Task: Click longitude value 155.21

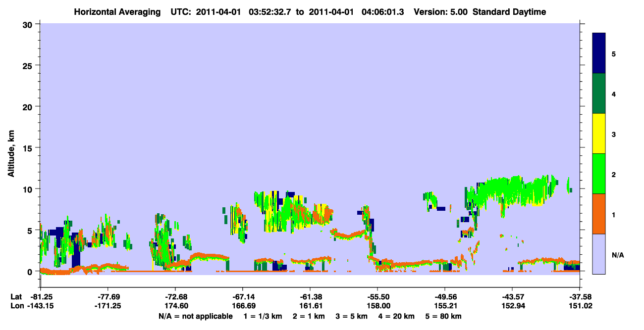Action: [x=444, y=306]
